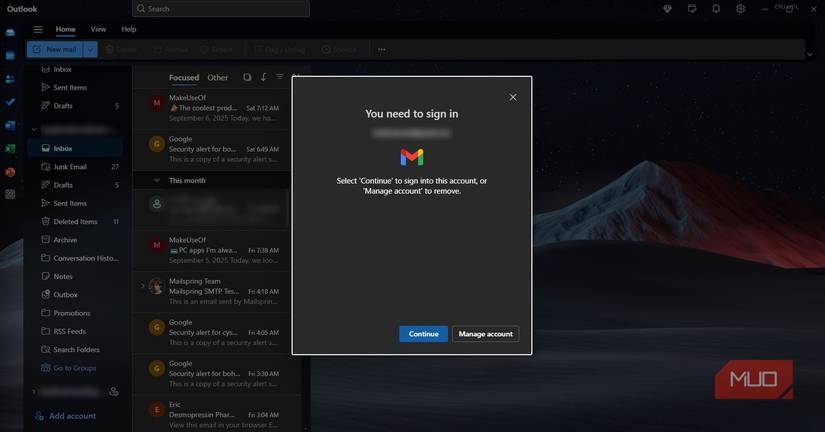The height and width of the screenshot is (432, 825).
Task: Click Continue to sign into the account
Action: click(424, 334)
